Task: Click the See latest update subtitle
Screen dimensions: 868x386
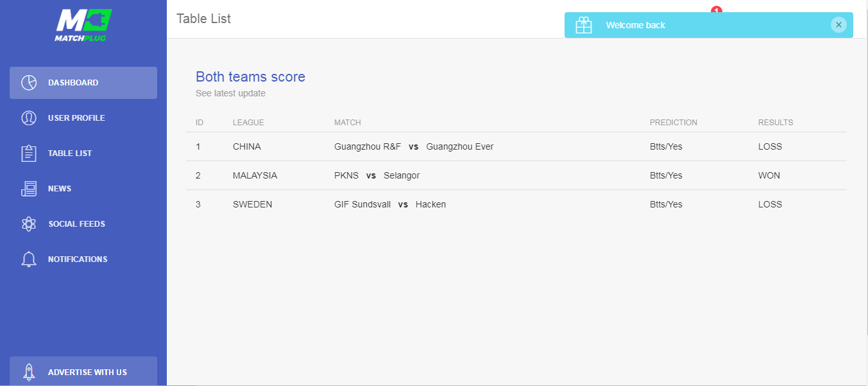Action: pos(230,94)
